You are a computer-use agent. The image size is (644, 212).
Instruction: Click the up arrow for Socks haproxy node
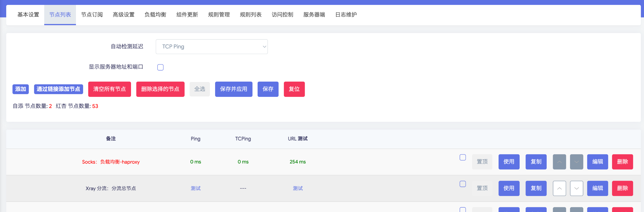point(559,162)
